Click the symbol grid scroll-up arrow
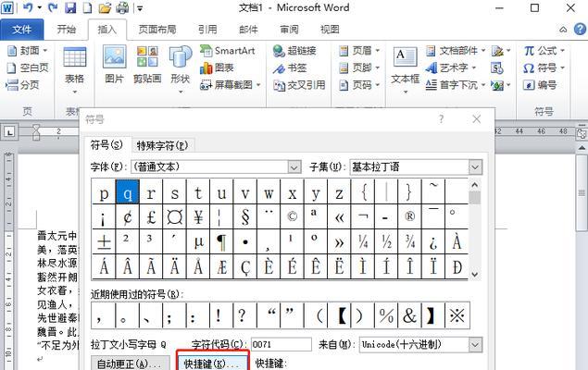 (x=475, y=185)
